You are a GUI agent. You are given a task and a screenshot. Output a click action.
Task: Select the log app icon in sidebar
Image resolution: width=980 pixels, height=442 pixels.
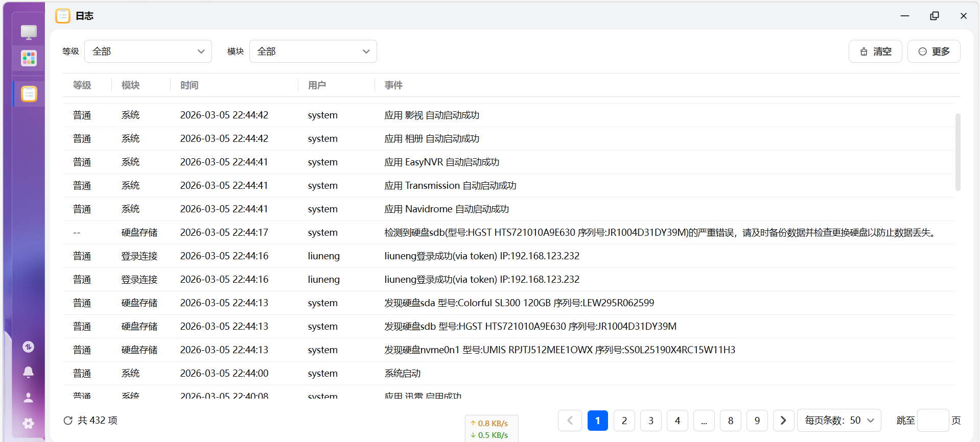[x=29, y=94]
